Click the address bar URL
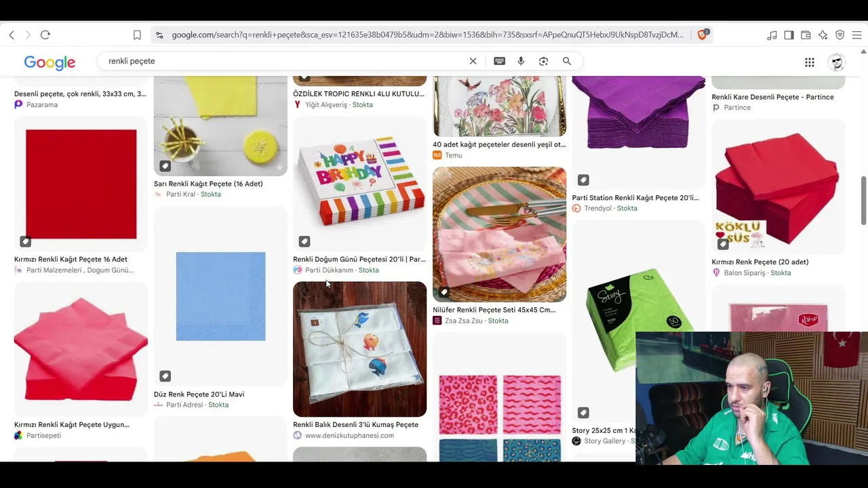The image size is (868, 488). click(427, 35)
